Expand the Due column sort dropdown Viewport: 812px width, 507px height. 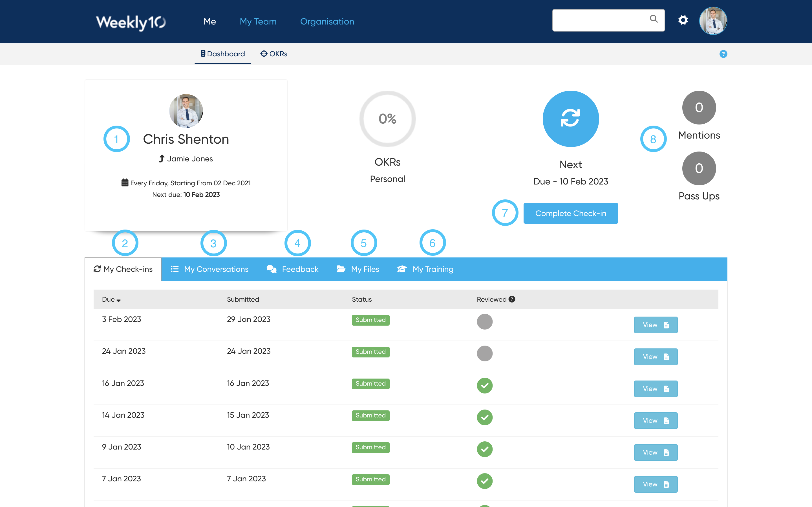119,300
